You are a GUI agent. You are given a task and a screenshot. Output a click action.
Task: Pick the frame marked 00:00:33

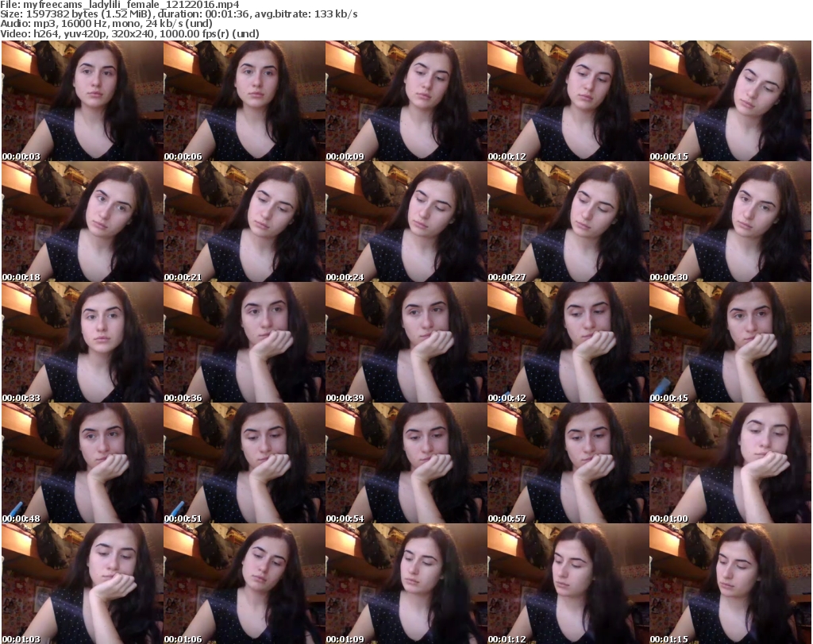click(x=82, y=343)
